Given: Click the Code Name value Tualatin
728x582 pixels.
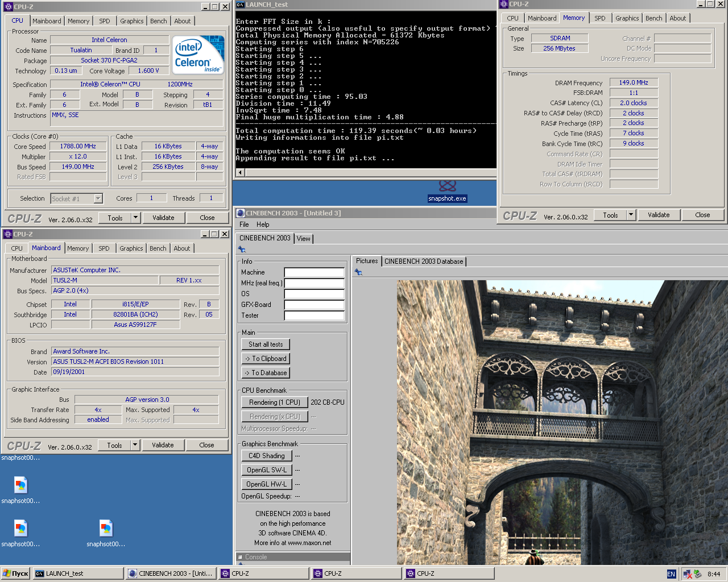Looking at the screenshot, I should (x=81, y=50).
